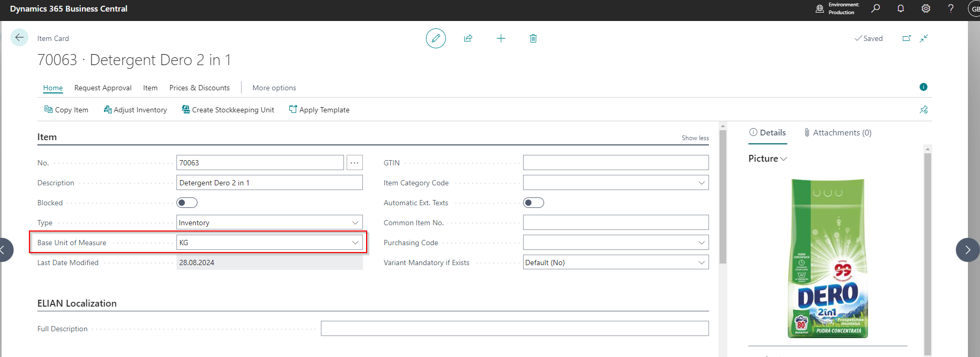980x357 pixels.
Task: Click the pencil edit icon
Action: click(x=435, y=38)
